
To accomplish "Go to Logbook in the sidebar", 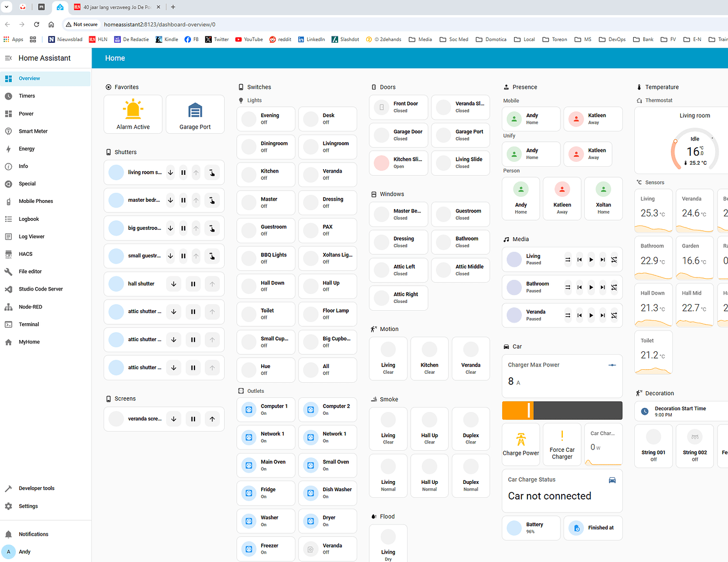I will (46, 219).
